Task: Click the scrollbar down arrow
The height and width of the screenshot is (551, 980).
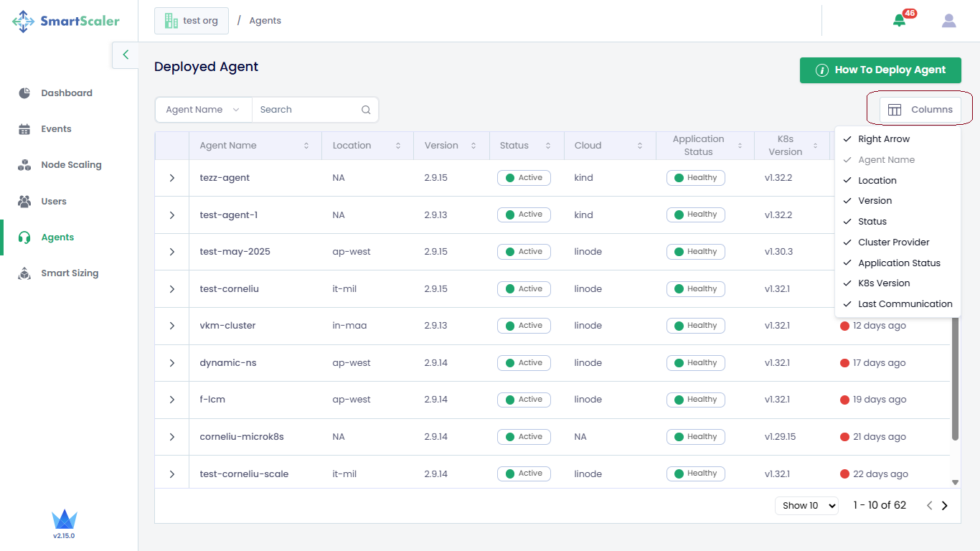Action: pyautogui.click(x=955, y=483)
